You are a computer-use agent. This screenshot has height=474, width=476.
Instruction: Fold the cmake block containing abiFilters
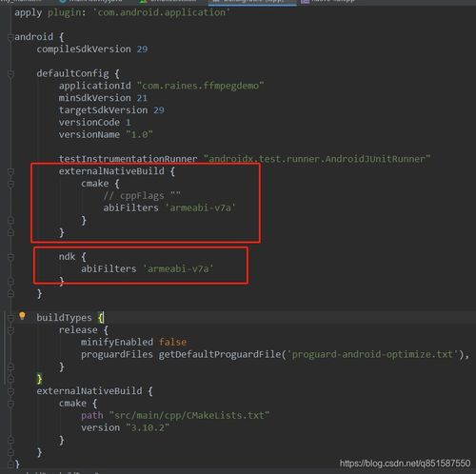(x=10, y=184)
